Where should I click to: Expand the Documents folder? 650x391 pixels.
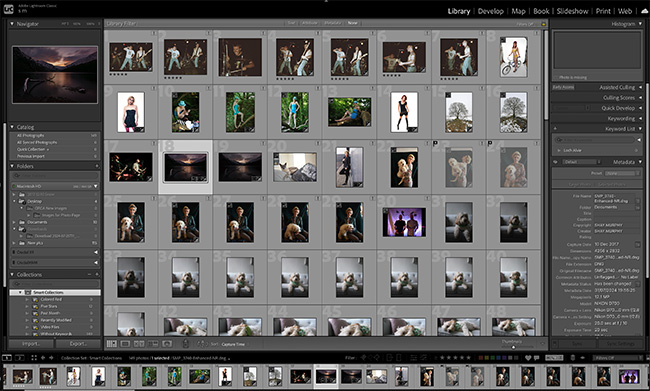[14, 222]
